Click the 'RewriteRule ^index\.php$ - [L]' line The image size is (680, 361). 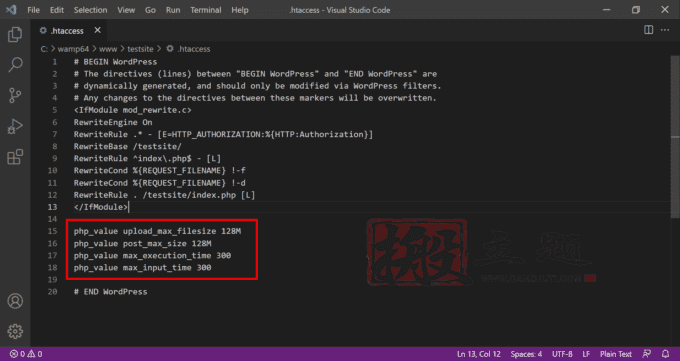click(147, 158)
